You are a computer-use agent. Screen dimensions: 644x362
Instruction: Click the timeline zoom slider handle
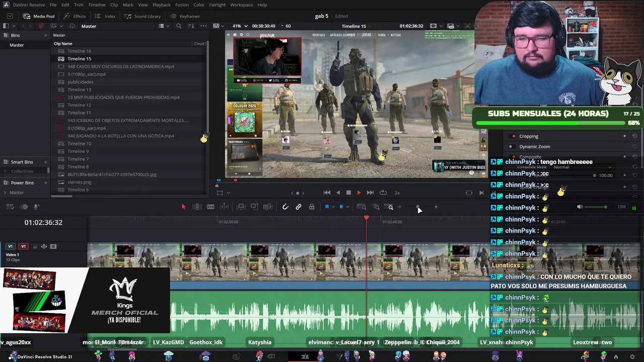click(x=418, y=207)
